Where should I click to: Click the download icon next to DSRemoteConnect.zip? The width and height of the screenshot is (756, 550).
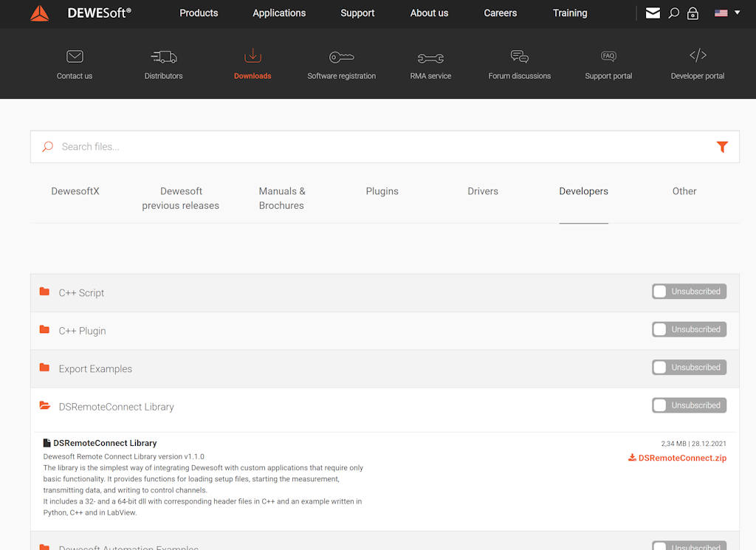(632, 458)
